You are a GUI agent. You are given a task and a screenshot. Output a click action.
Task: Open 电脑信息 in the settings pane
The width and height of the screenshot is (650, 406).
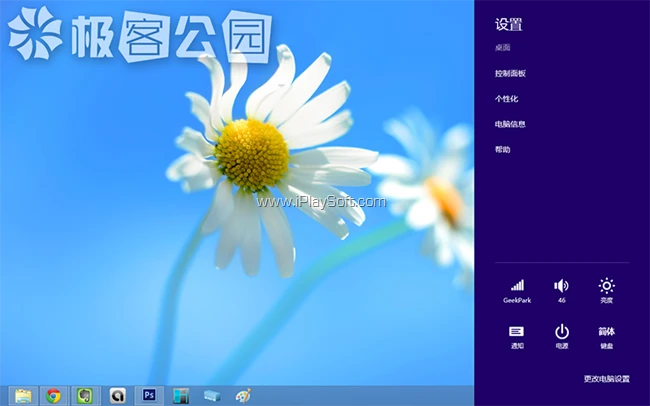[510, 124]
